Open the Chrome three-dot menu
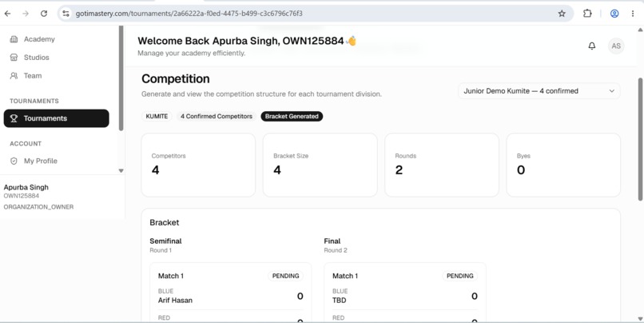The width and height of the screenshot is (644, 323). coord(633,14)
